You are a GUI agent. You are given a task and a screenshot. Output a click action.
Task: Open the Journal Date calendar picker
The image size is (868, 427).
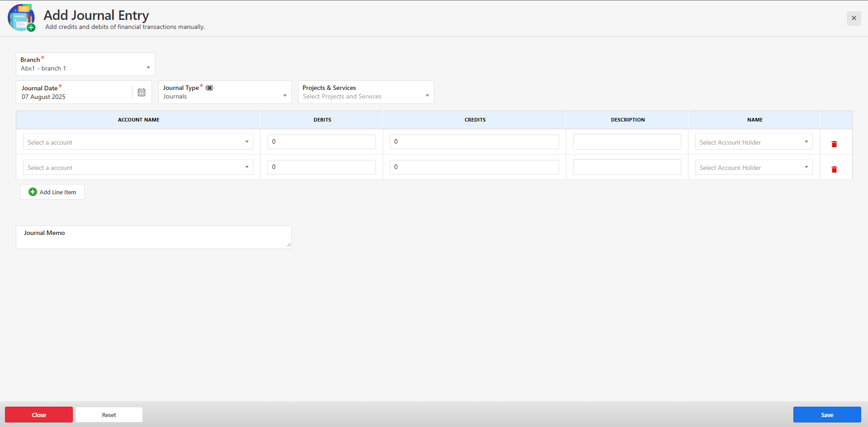point(142,92)
